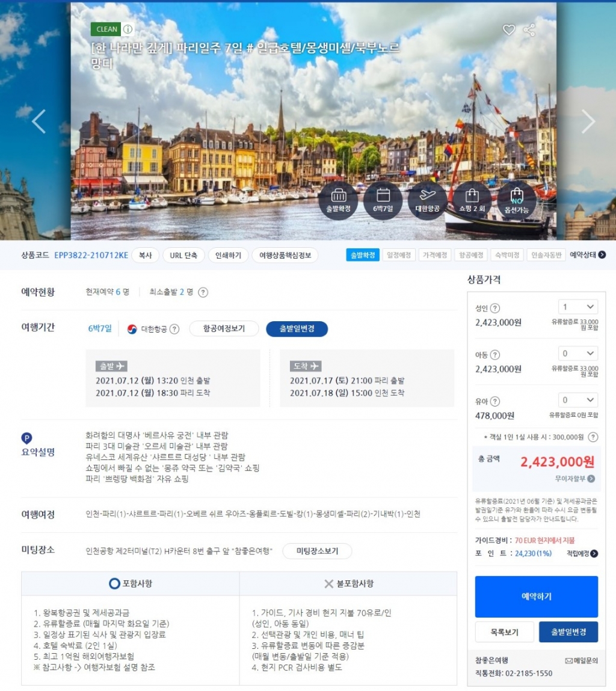Viewport: 616px width, 691px height.
Task: Show next banner image with right arrow
Action: [x=588, y=121]
